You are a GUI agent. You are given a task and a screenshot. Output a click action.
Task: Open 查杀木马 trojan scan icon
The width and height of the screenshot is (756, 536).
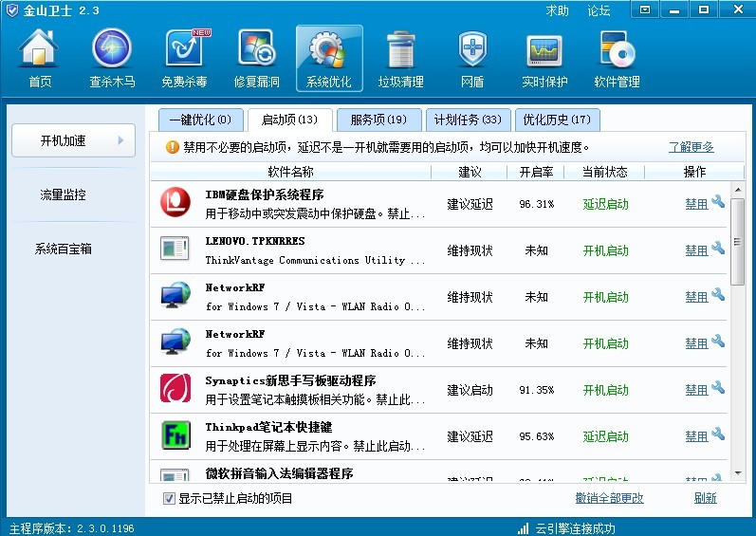point(112,58)
